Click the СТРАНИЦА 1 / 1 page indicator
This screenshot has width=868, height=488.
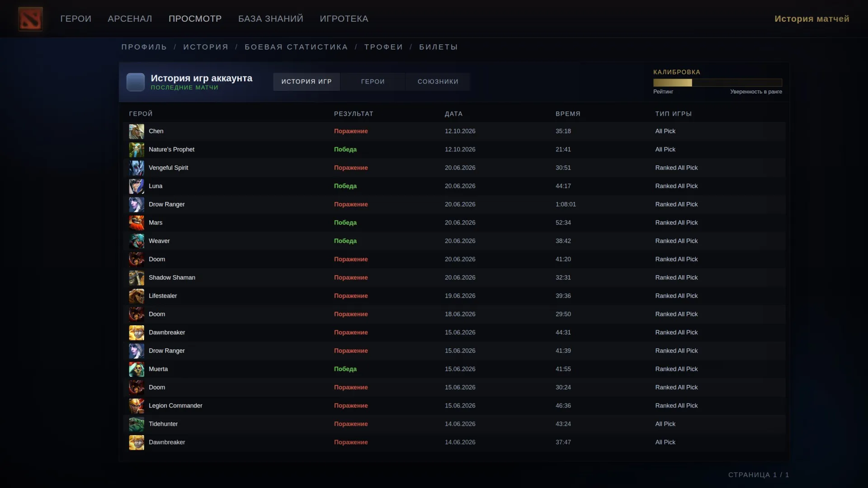click(759, 475)
